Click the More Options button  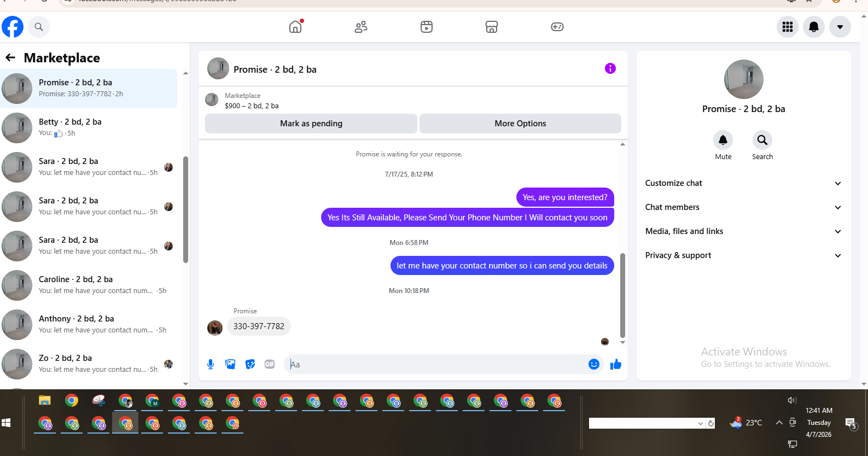[520, 124]
